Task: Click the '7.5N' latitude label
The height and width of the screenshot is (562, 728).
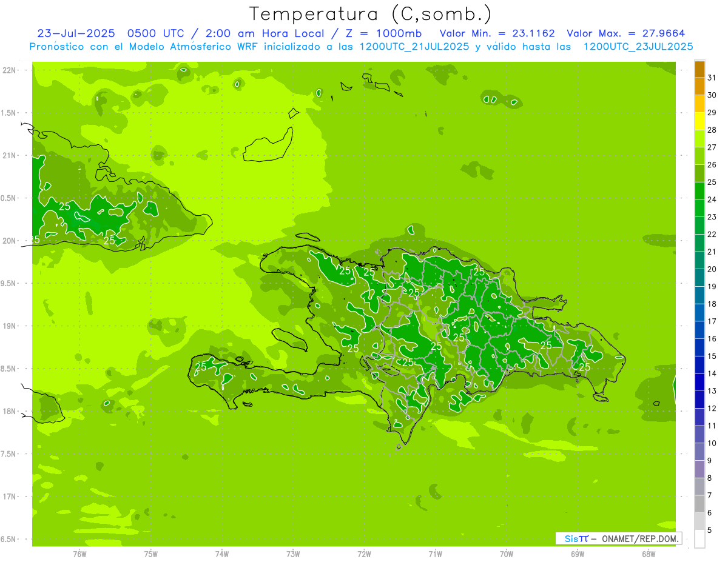Action: coord(9,453)
